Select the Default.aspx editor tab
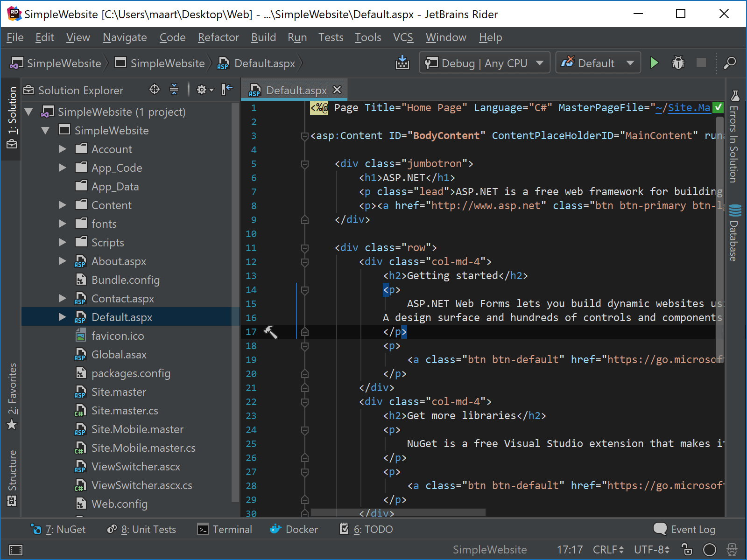 pyautogui.click(x=295, y=90)
